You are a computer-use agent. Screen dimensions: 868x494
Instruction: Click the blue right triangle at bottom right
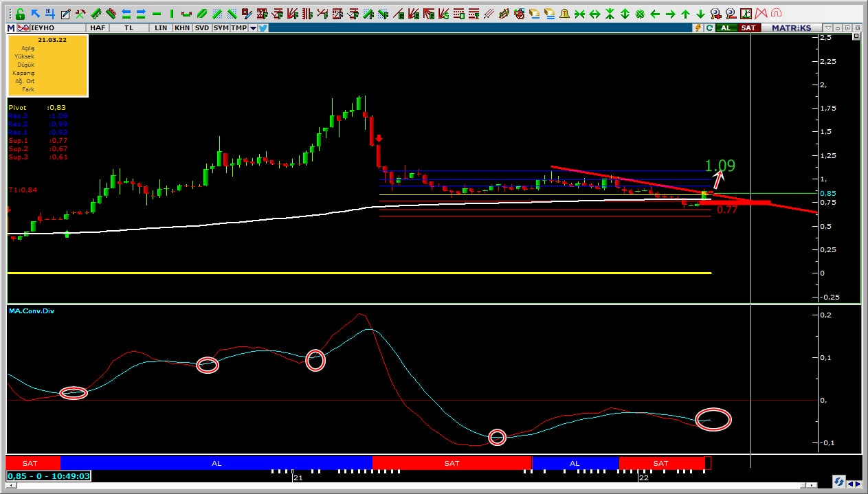[858, 484]
